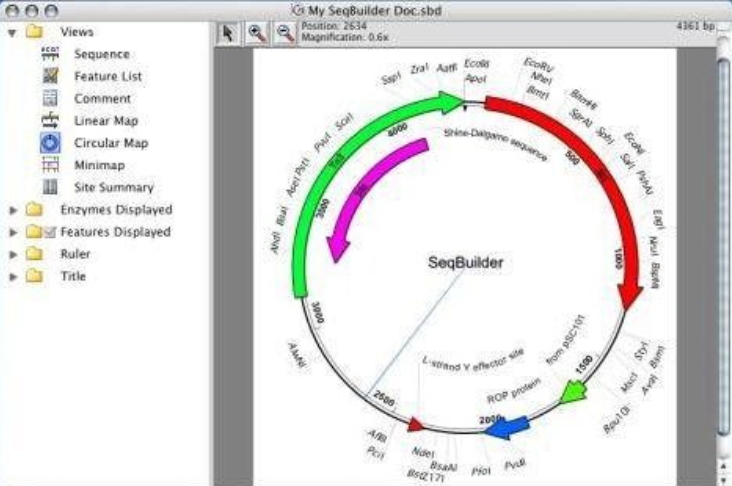Open the Sequence view icon
Screen dimensions: 732x486
[50, 54]
